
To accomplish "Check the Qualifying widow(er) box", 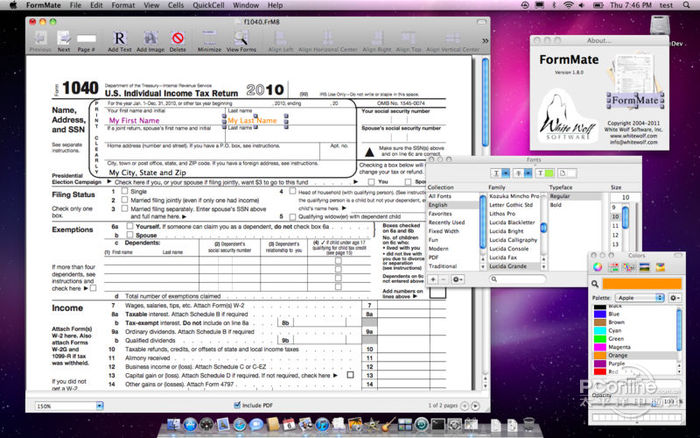I will click(292, 217).
